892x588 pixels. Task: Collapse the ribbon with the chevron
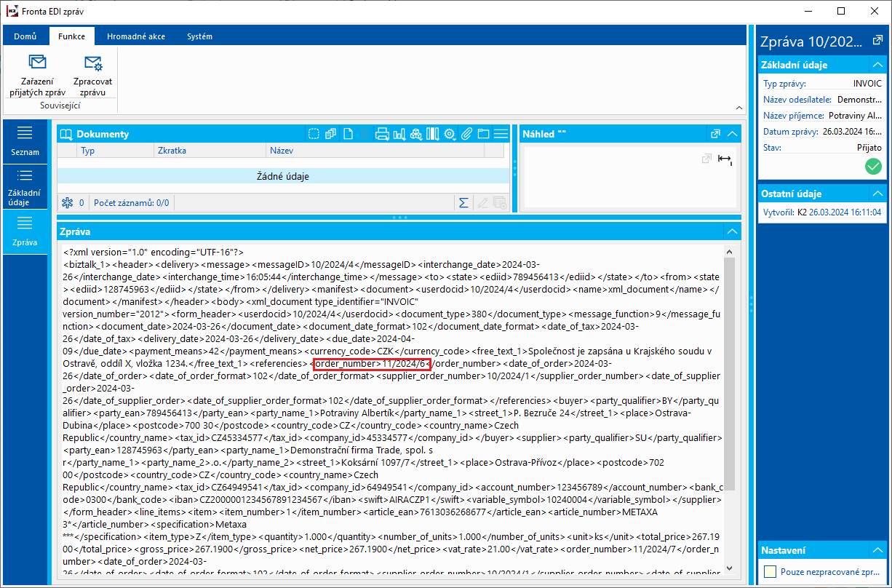(x=739, y=107)
